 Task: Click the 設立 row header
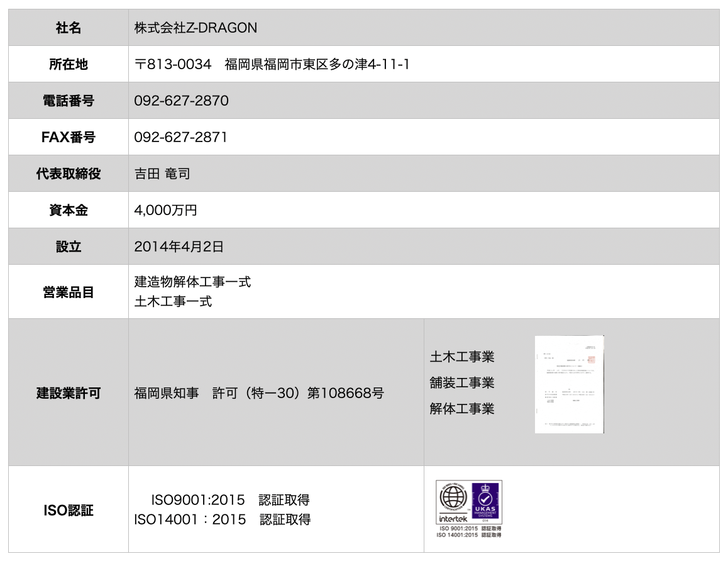69,247
